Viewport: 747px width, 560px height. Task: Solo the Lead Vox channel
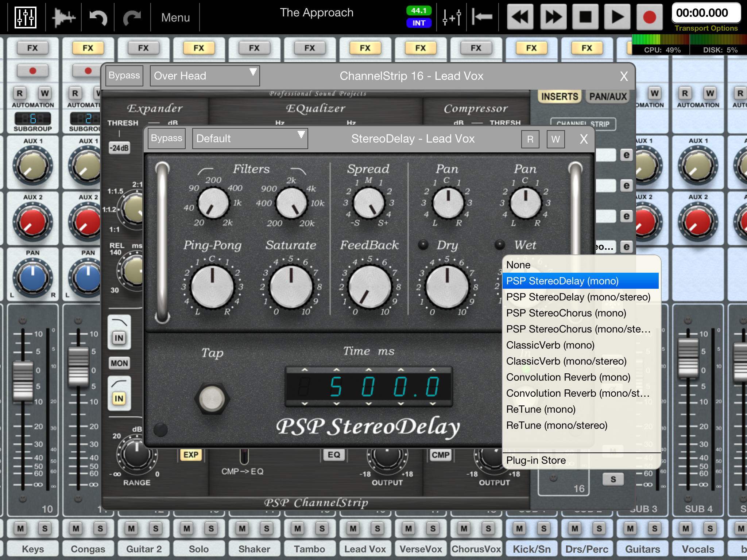point(378,528)
